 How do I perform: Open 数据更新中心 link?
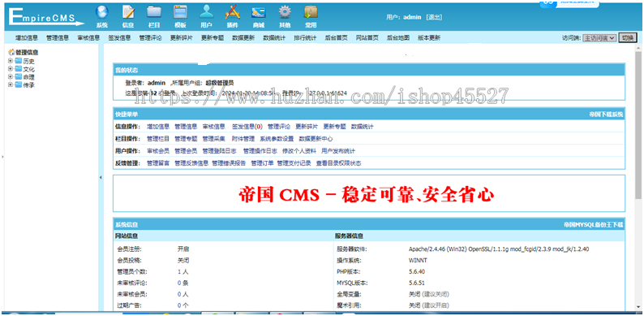click(316, 139)
